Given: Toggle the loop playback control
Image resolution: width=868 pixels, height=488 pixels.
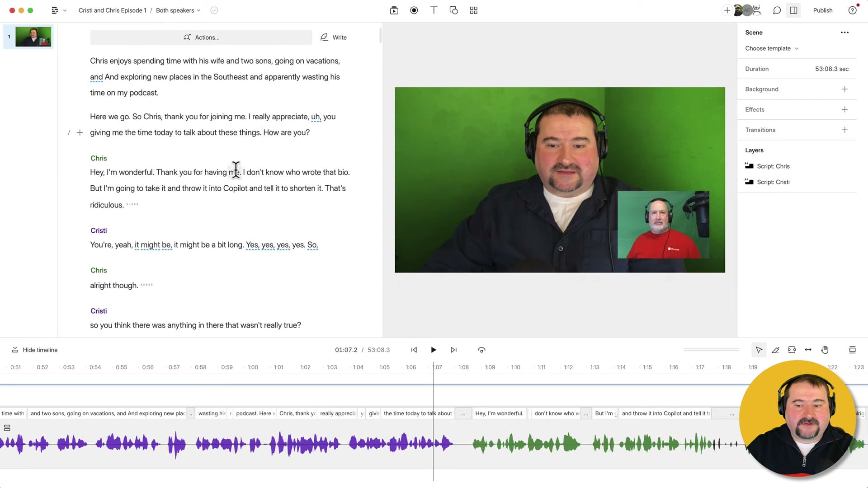Looking at the screenshot, I should point(481,349).
